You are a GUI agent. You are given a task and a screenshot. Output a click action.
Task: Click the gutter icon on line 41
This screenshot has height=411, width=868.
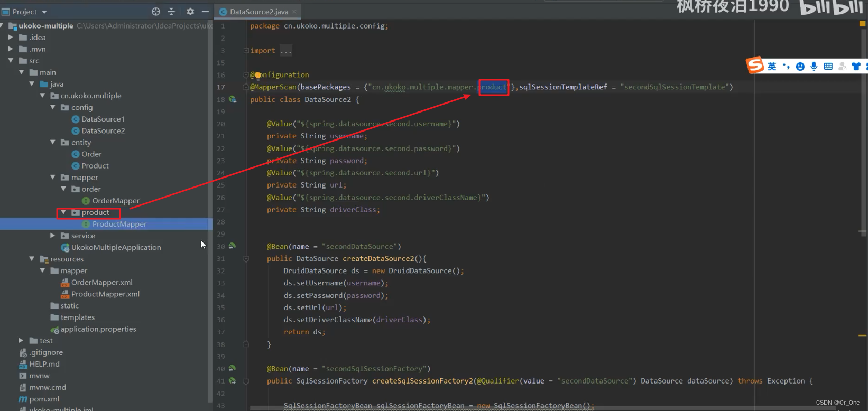[232, 380]
